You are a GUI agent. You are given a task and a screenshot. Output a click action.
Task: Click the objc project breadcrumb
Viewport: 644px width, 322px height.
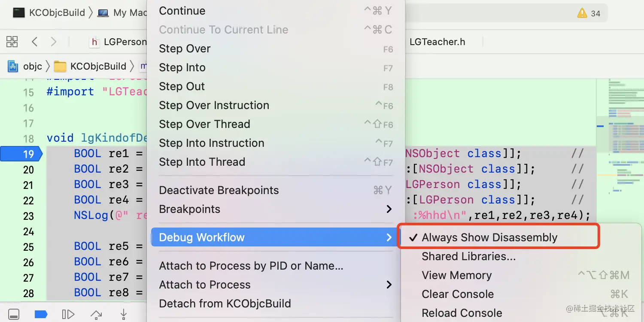33,66
